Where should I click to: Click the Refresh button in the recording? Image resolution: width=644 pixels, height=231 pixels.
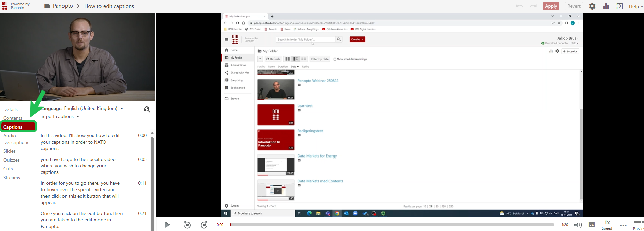(273, 59)
